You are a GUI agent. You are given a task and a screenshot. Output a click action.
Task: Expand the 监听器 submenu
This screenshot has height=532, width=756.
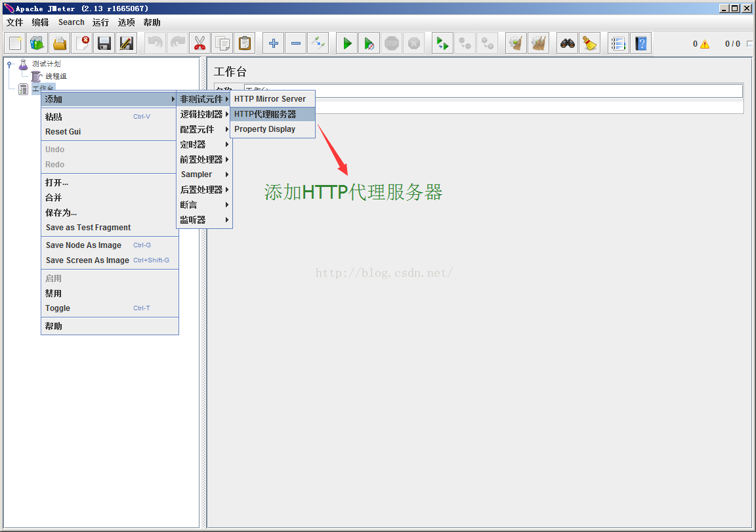[x=204, y=220]
